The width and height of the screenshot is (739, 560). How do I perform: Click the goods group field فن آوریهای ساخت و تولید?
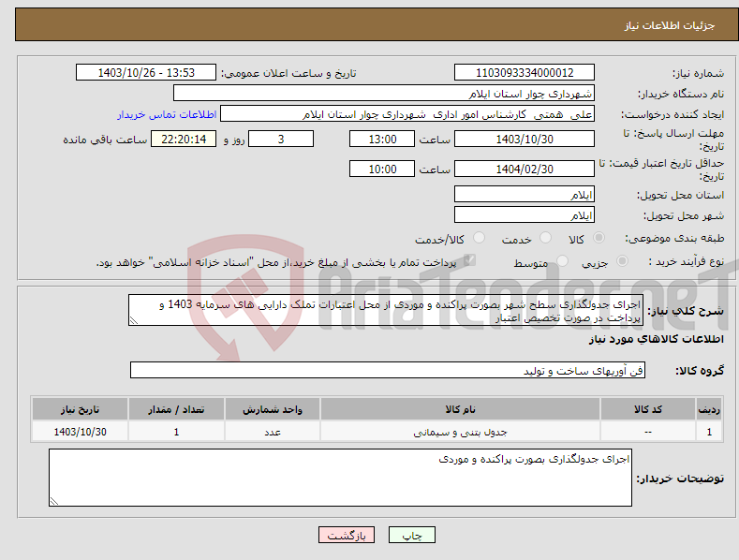388,371
